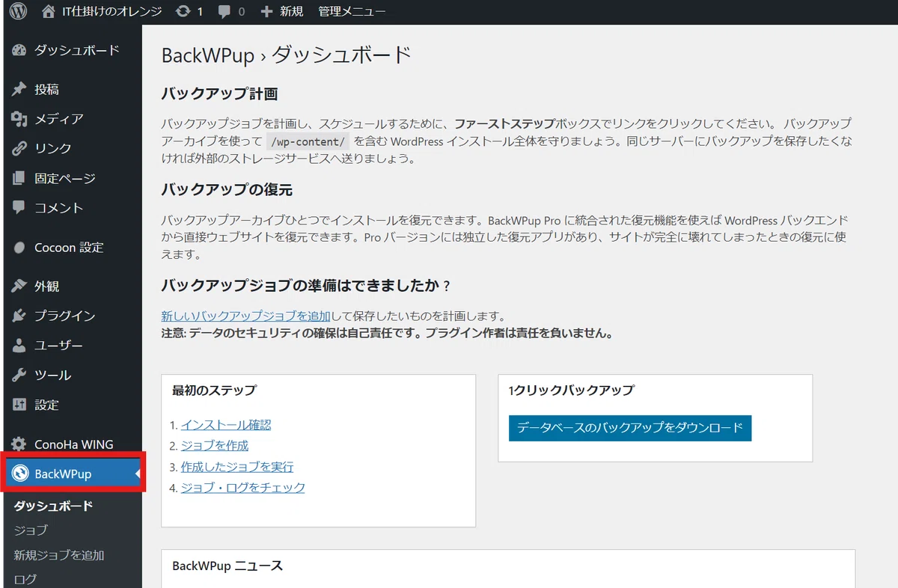
Task: Click the circle icon for Cocoon 設定
Action: pyautogui.click(x=19, y=248)
